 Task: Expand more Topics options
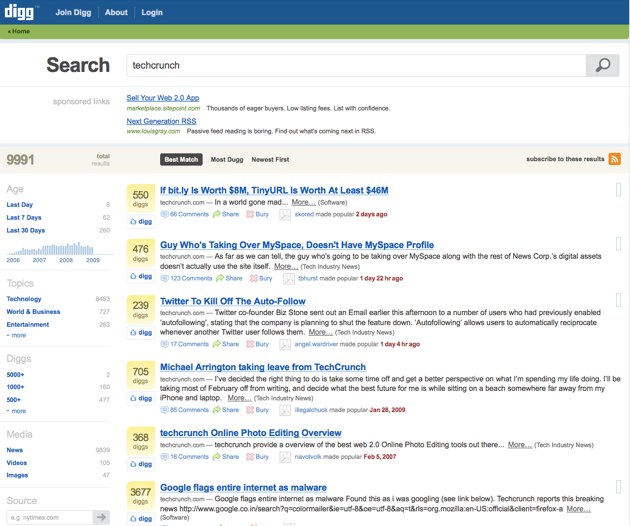pyautogui.click(x=16, y=335)
